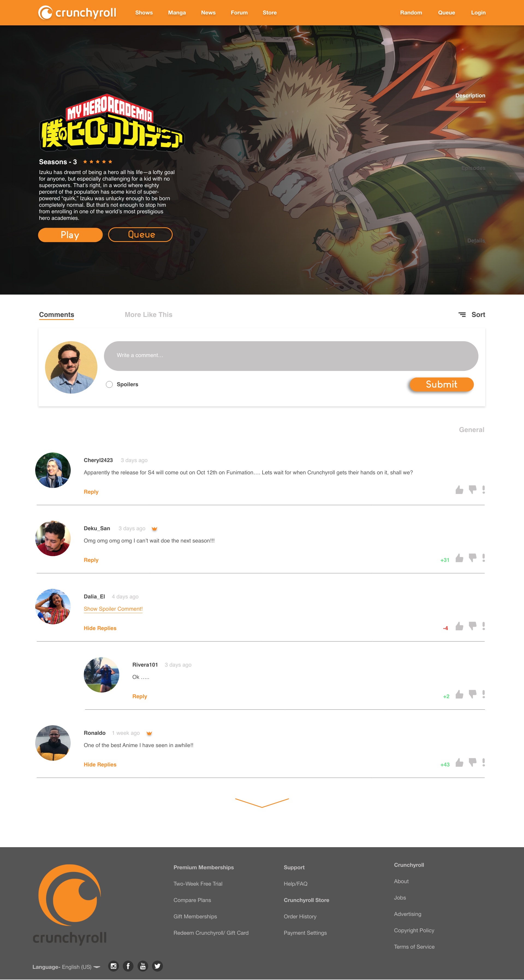Report Ronaldo's comment via exclamation icon
Image resolution: width=524 pixels, height=980 pixels.
tap(484, 762)
